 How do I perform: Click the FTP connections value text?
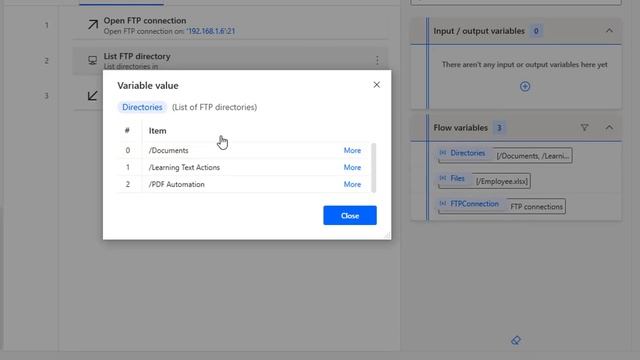tap(536, 207)
